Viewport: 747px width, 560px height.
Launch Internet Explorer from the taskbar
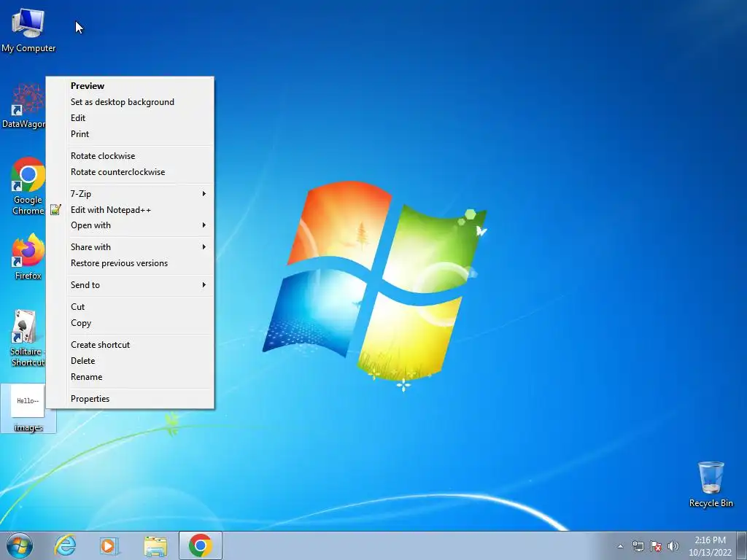(x=65, y=545)
